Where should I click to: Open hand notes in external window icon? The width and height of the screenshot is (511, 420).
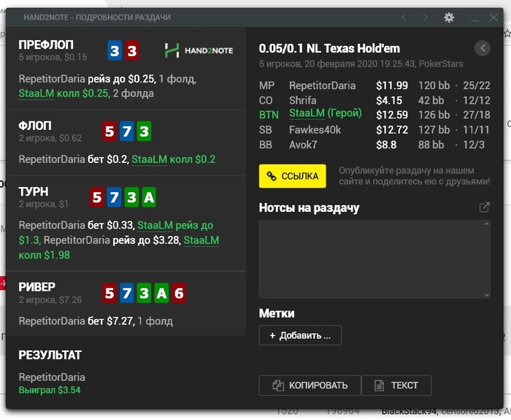484,207
